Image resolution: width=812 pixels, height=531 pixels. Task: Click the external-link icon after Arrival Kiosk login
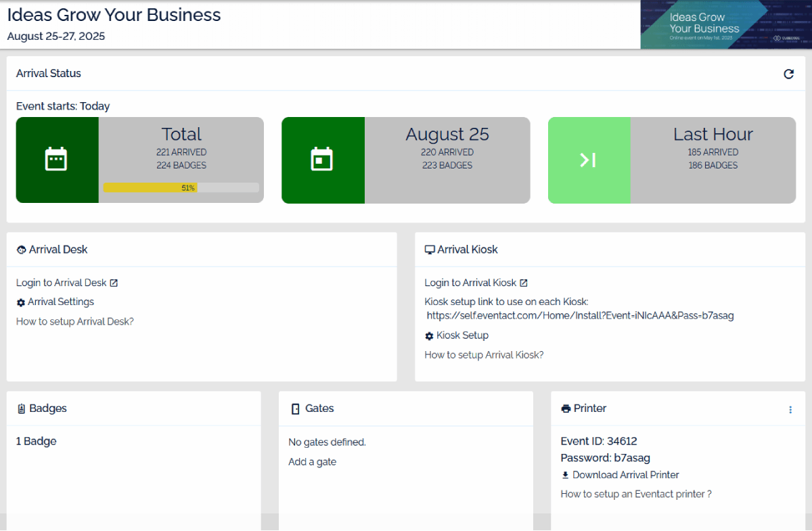point(524,283)
